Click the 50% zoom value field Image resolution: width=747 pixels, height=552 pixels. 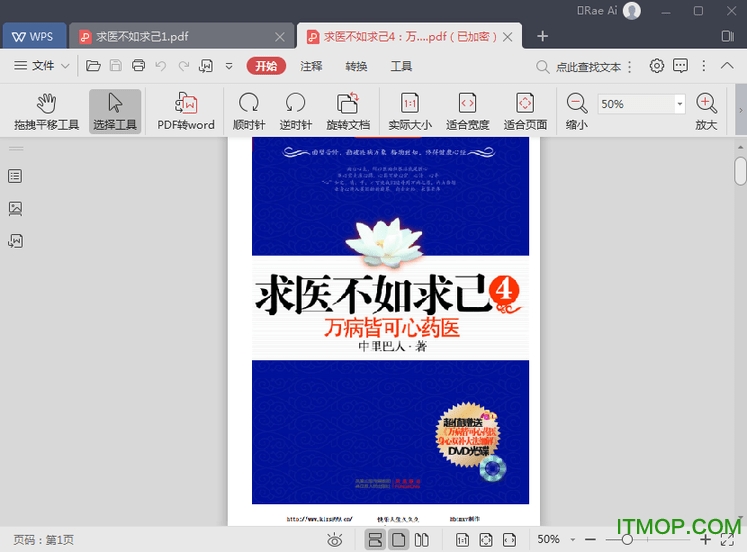coord(636,104)
